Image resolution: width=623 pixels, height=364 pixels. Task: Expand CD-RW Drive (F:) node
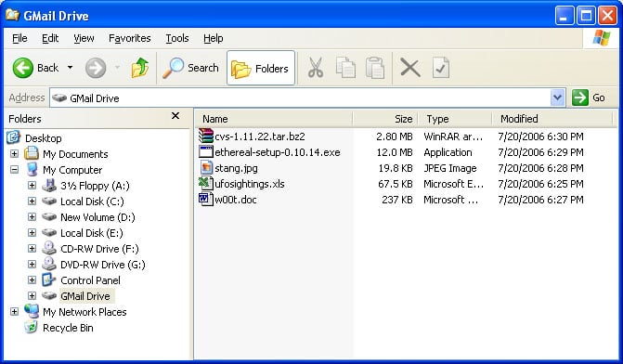click(32, 248)
